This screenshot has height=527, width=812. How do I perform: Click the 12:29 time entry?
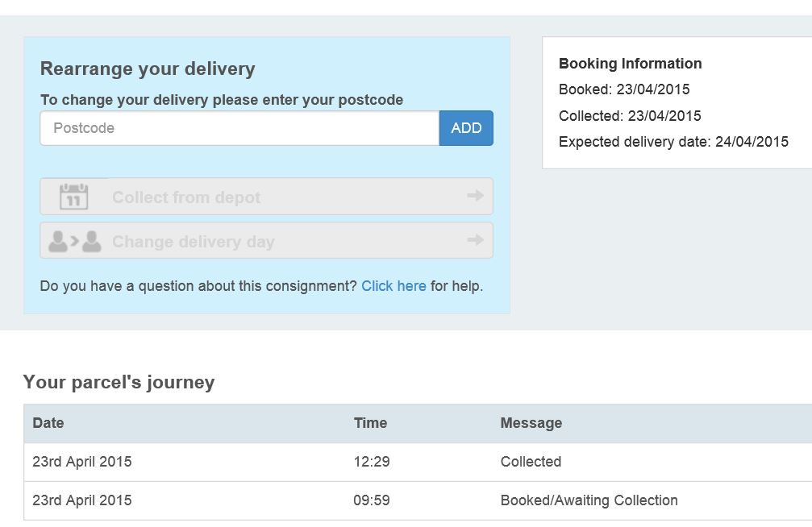(x=371, y=462)
